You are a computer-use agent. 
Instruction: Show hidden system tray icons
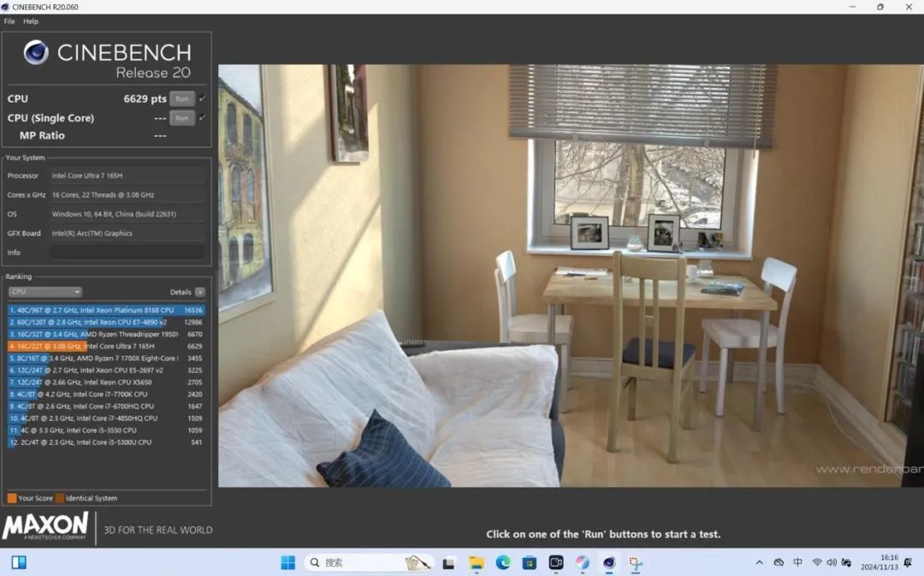tap(759, 563)
